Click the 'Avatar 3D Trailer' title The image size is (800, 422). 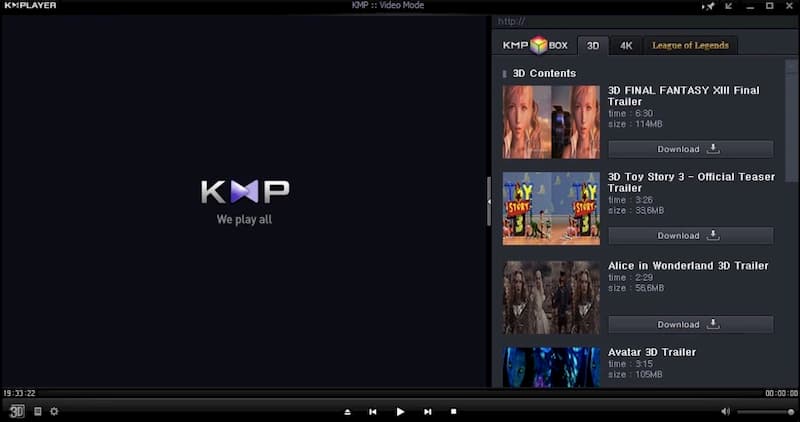click(x=652, y=352)
